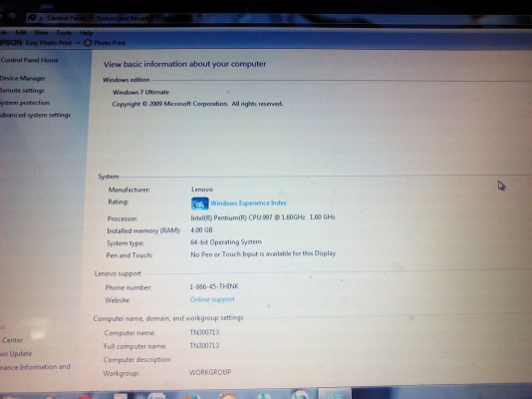This screenshot has height=399, width=532.
Task: Open the Edit menu
Action: click(x=20, y=33)
